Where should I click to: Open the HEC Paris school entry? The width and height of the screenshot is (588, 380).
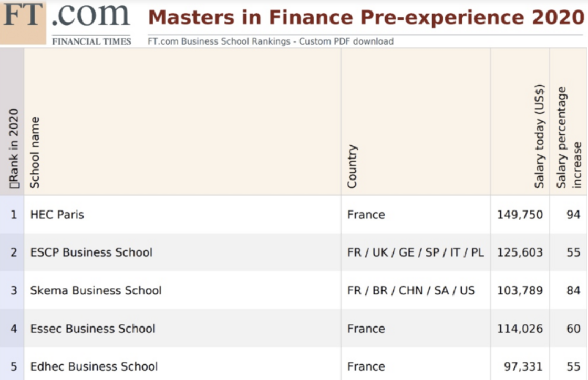point(57,215)
